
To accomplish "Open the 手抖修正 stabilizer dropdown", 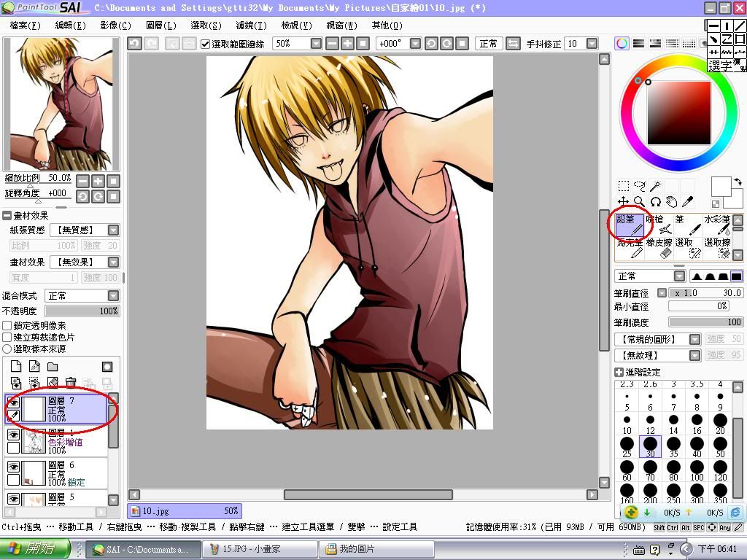I will (x=592, y=44).
